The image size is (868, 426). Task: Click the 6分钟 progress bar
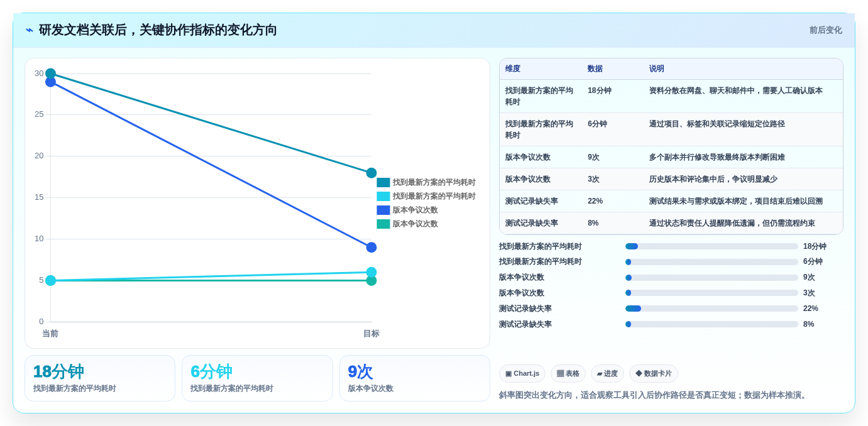711,262
